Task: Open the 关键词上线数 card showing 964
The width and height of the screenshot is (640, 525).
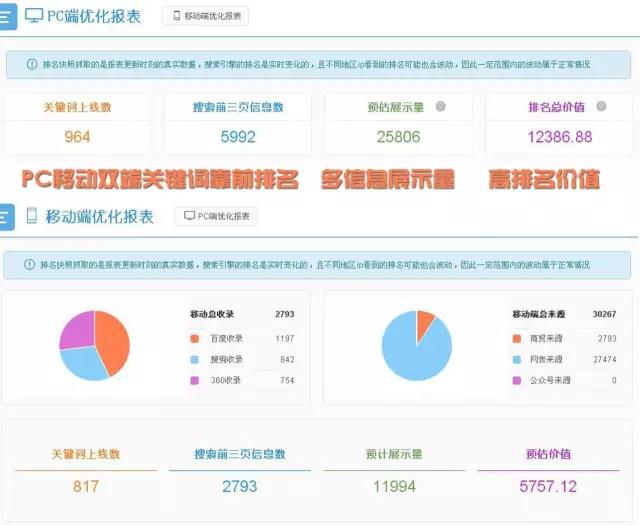Action: click(77, 123)
